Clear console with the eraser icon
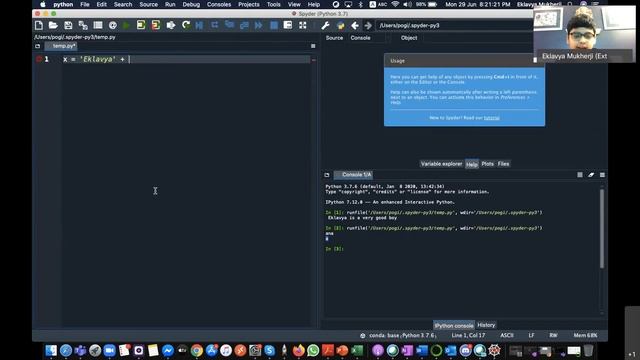The image size is (640, 360). pos(591,175)
